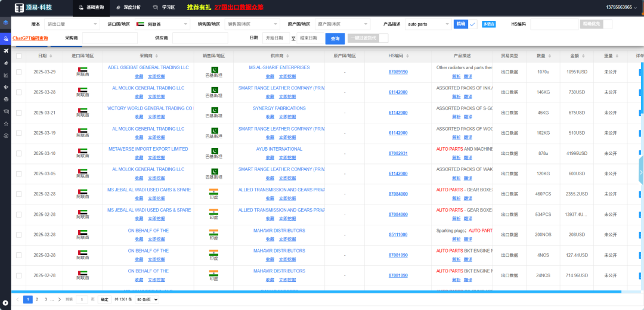Image resolution: width=644 pixels, height=310 pixels.
Task: Click the page number jump input field
Action: coord(82,299)
